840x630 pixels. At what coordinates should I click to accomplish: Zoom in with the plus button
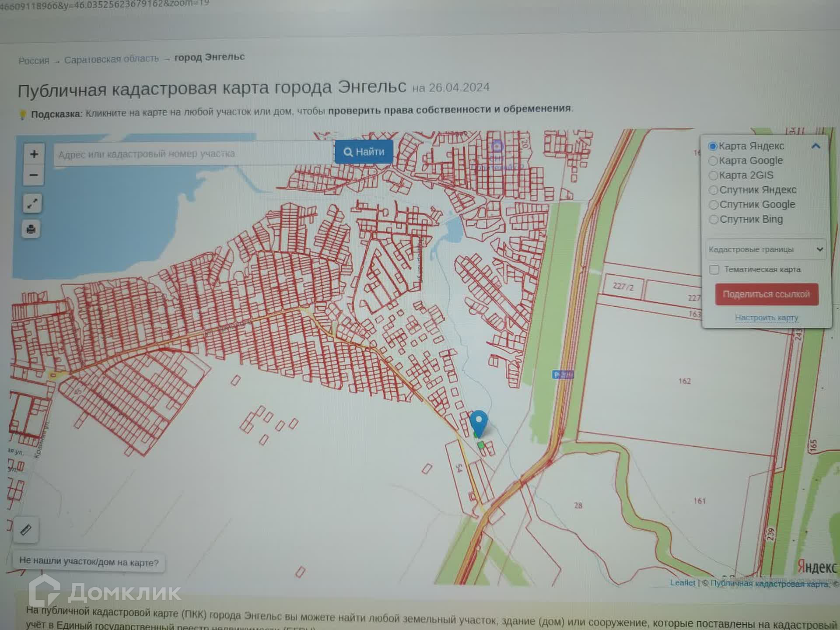click(x=34, y=154)
